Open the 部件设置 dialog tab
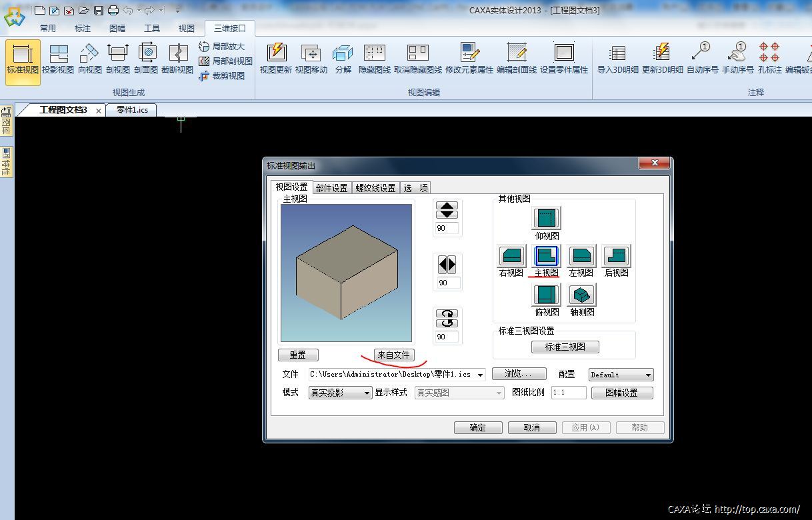Image resolution: width=812 pixels, height=520 pixels. point(332,188)
